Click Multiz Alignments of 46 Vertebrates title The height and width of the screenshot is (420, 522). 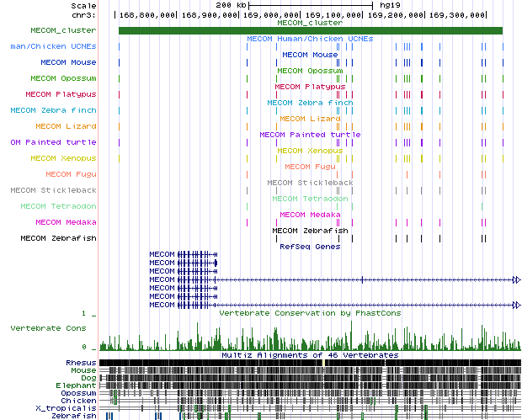point(310,355)
